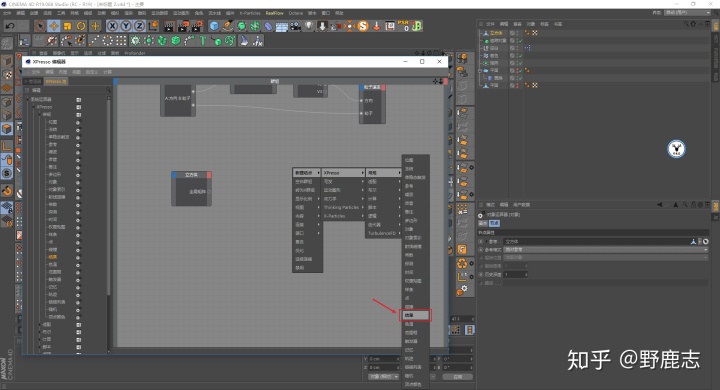Click the search magnifier in the Attributes header
The width and height of the screenshot is (720, 390).
coord(685,205)
